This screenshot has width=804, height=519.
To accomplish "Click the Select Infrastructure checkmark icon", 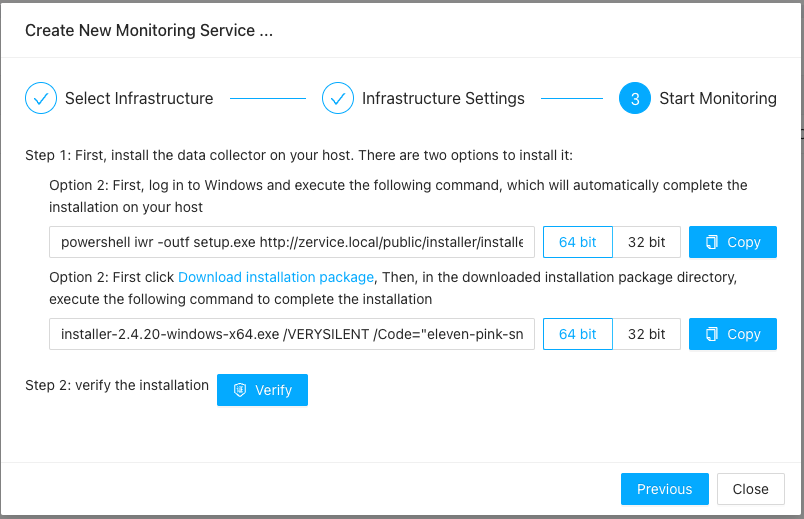I will [x=41, y=99].
